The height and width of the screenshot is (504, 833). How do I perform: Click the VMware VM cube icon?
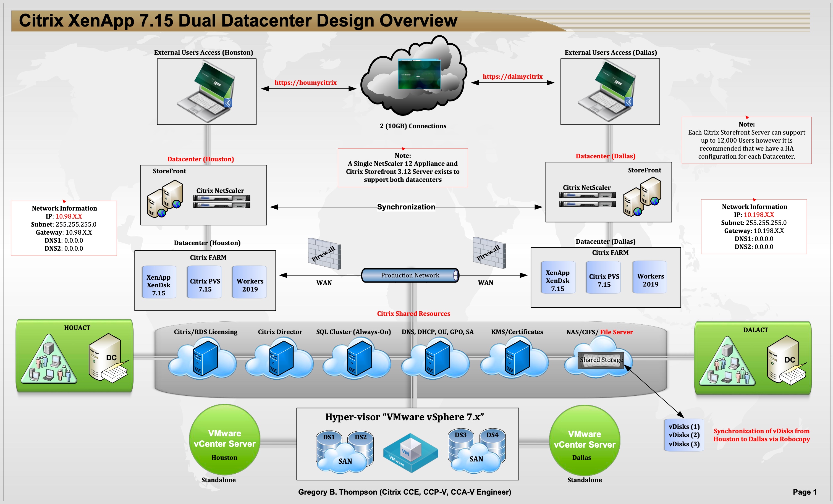410,453
